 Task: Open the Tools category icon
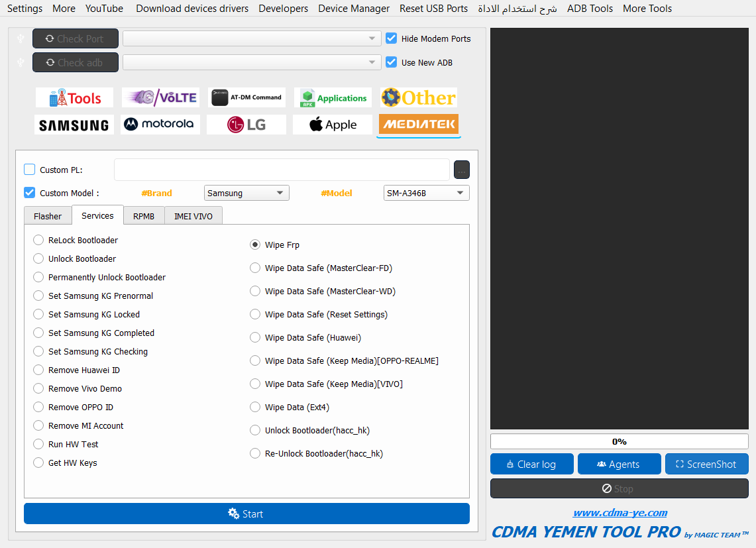74,98
